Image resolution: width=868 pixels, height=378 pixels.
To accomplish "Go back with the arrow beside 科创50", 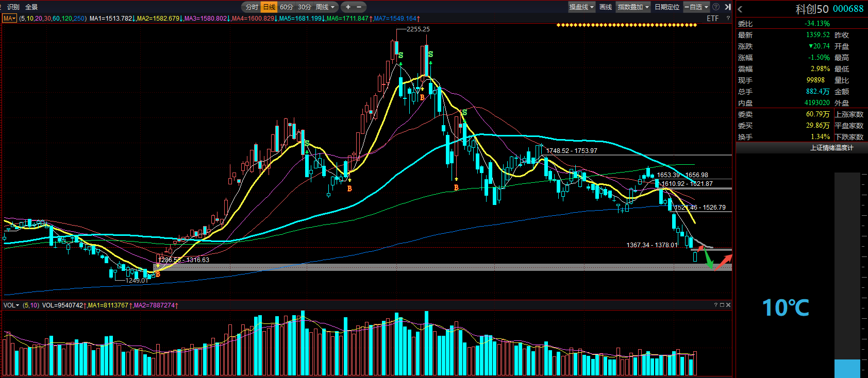I will 740,9.
